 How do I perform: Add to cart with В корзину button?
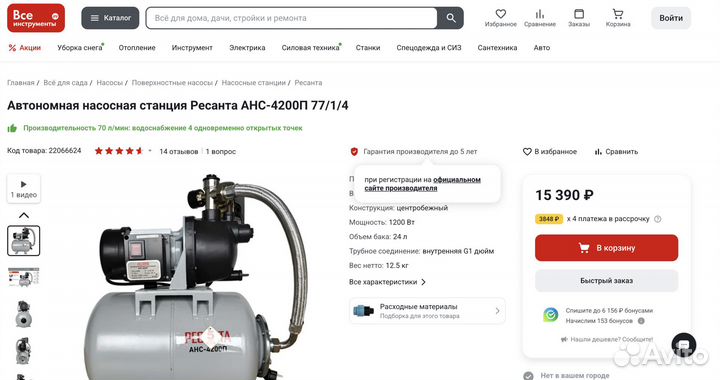[607, 248]
